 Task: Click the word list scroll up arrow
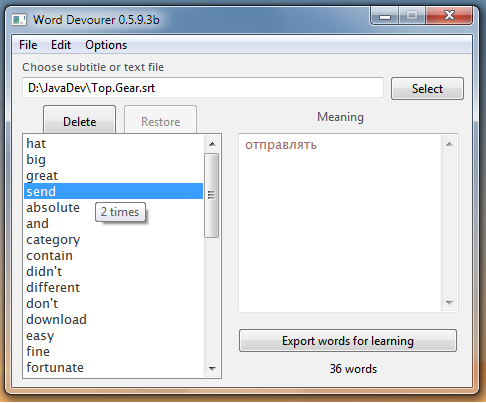point(212,144)
